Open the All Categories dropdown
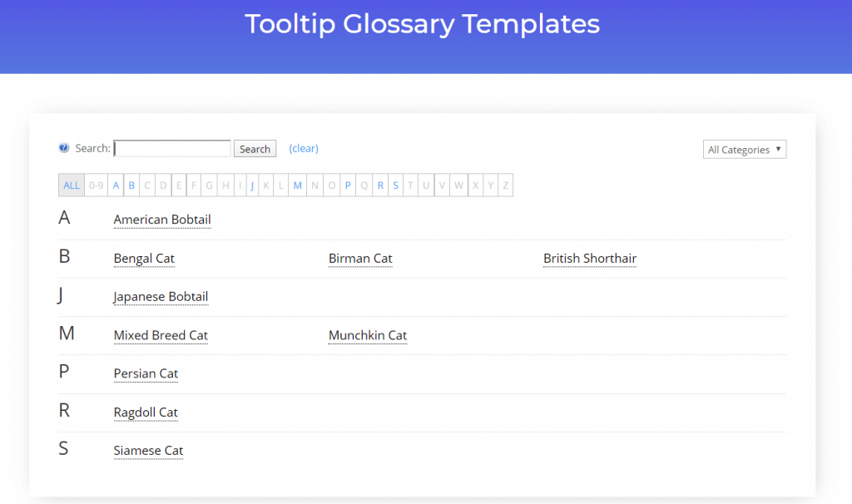 (744, 149)
